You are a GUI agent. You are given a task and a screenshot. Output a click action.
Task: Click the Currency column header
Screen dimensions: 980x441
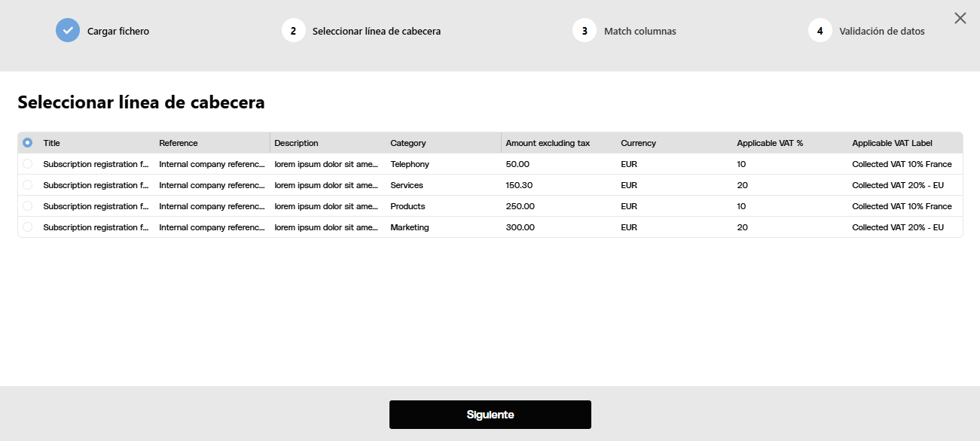pos(638,143)
